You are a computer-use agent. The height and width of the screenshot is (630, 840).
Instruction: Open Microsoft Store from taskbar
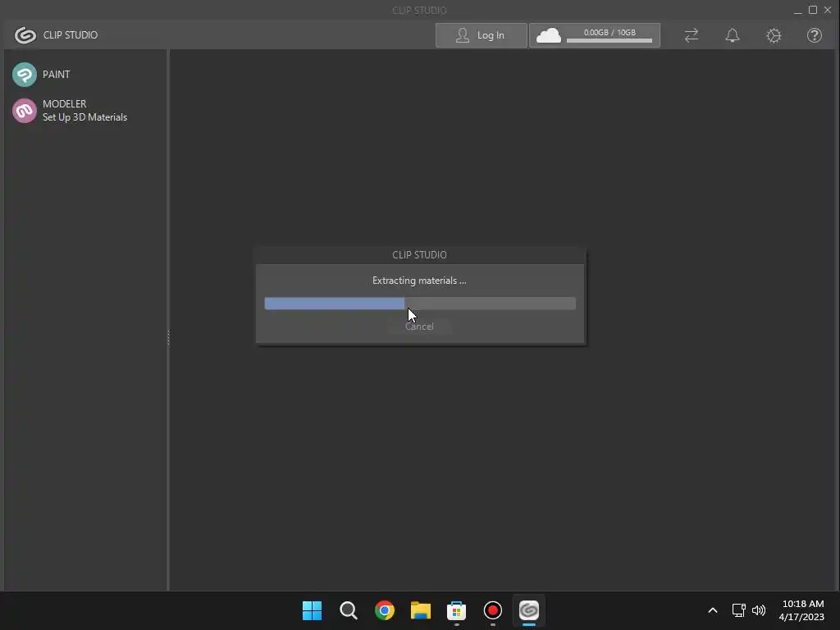pos(456,610)
